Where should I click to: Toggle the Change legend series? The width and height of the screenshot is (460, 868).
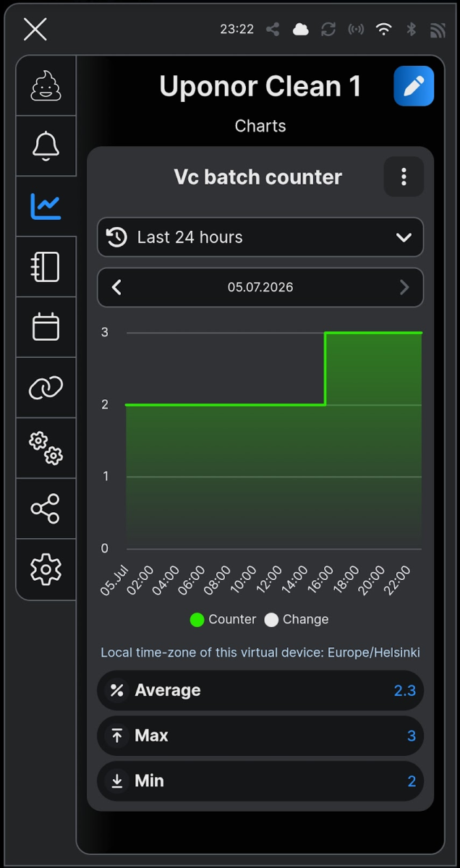(x=297, y=620)
